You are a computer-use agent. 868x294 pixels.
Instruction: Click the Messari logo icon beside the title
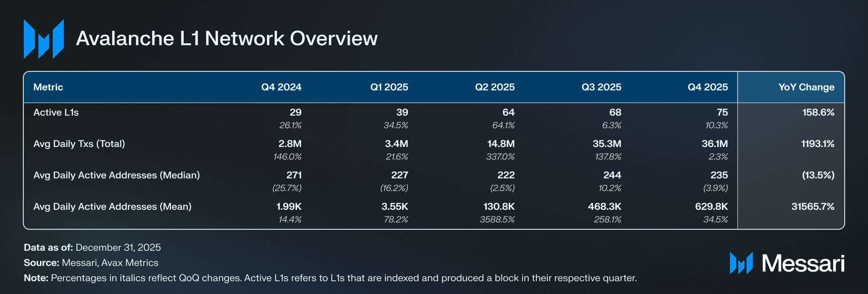coord(44,39)
